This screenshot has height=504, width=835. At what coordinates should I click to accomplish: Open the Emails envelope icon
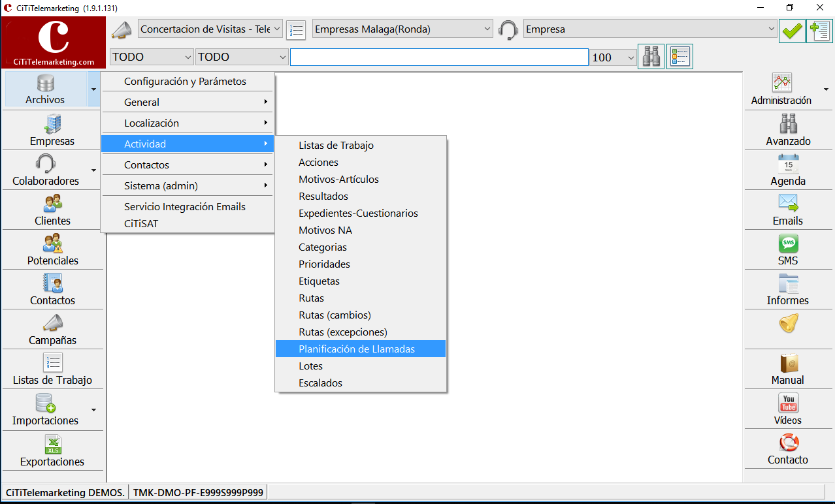point(788,203)
